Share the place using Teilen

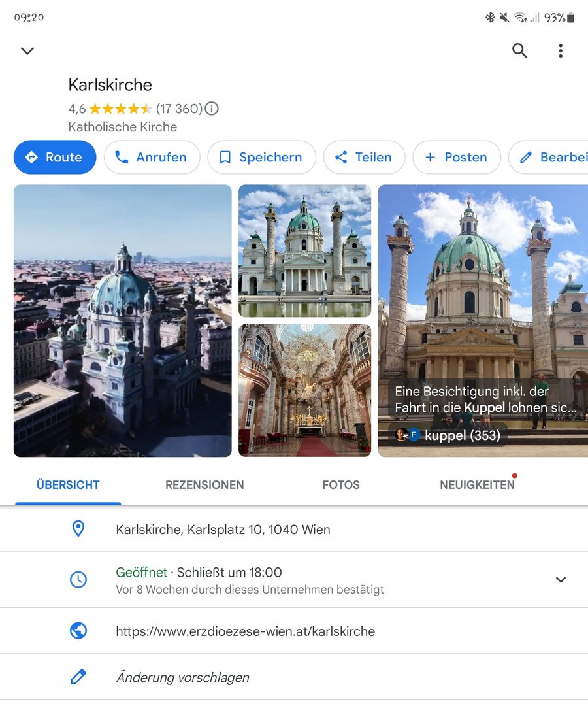[365, 158]
